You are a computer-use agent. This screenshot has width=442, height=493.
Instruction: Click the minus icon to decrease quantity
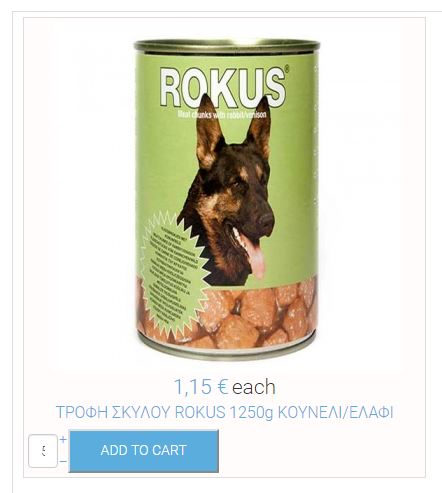coord(63,461)
